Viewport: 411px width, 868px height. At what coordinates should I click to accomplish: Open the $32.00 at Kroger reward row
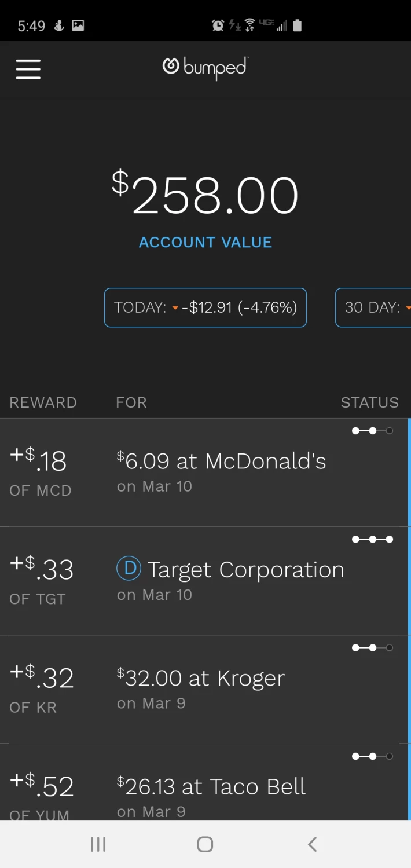[204, 690]
